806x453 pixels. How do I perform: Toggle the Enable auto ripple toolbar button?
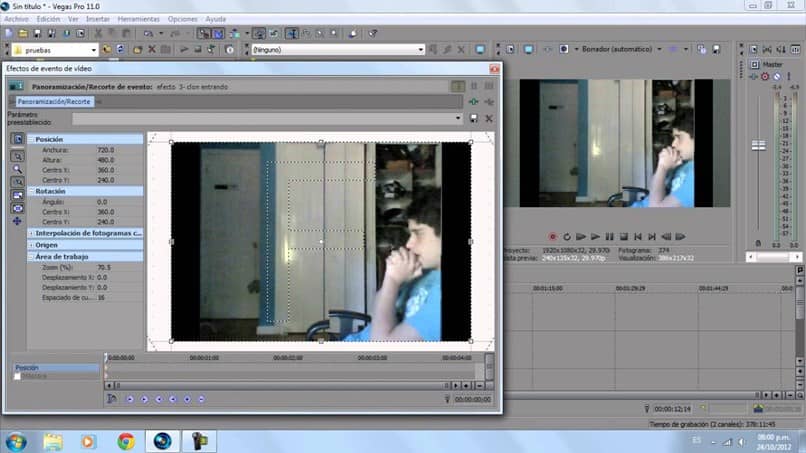point(235,33)
